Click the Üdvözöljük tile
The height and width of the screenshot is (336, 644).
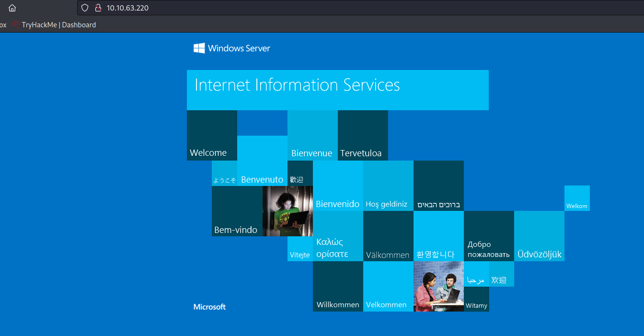(539, 236)
